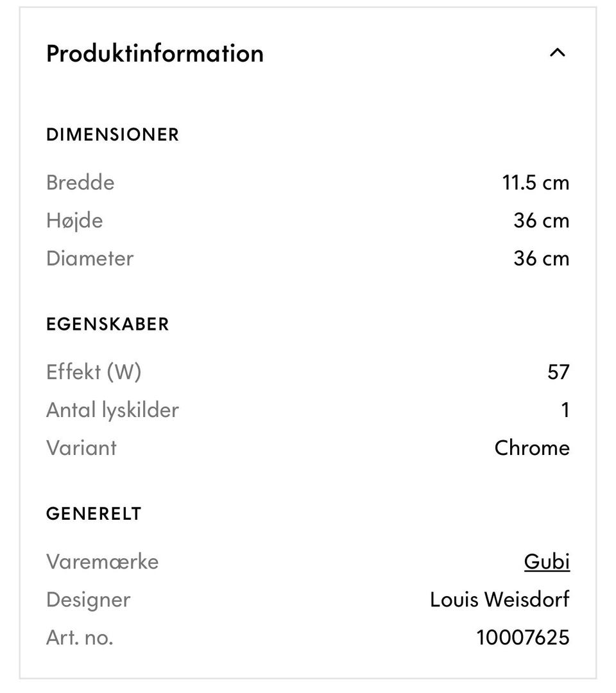Click the GENERELT section heading
616x693 pixels.
click(94, 514)
